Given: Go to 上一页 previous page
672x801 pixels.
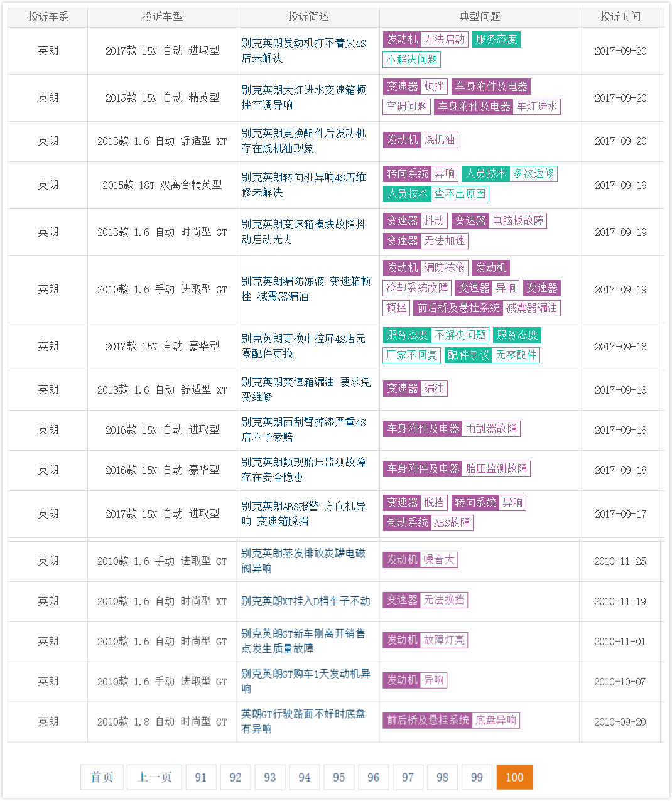Looking at the screenshot, I should pyautogui.click(x=154, y=777).
